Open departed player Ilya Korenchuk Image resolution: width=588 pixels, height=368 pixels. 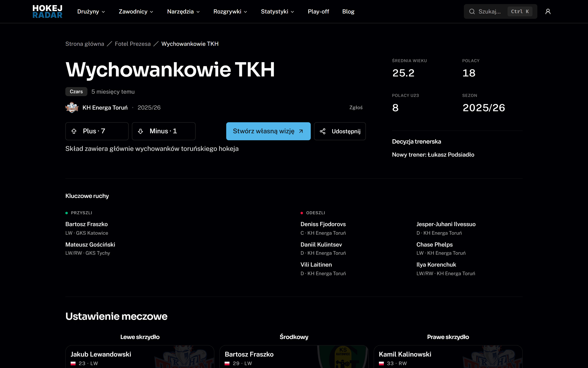click(436, 265)
